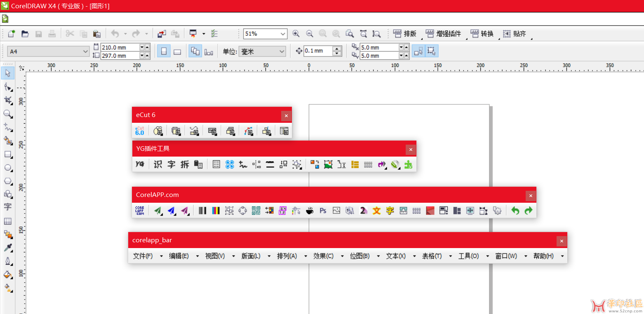Select the Shape tool in the toolbox
Screen dimensions: 644x314
coord(8,87)
